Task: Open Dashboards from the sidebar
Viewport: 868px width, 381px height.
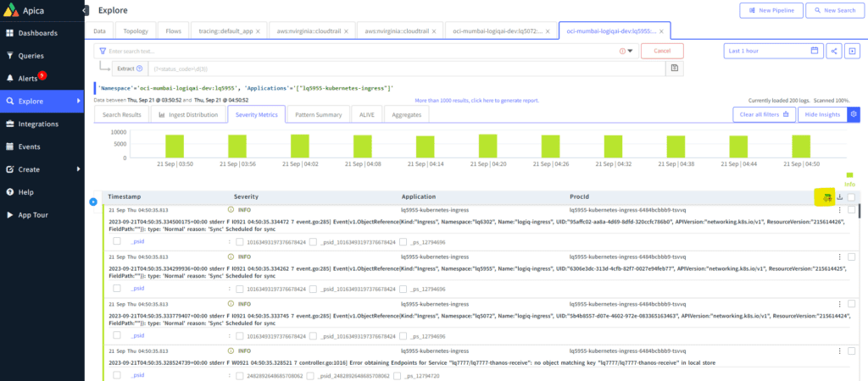Action: click(37, 33)
